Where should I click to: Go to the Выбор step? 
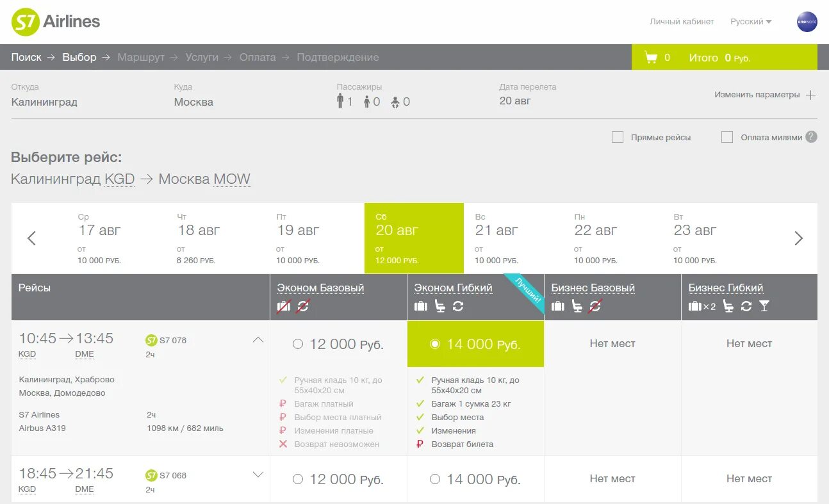pos(79,58)
